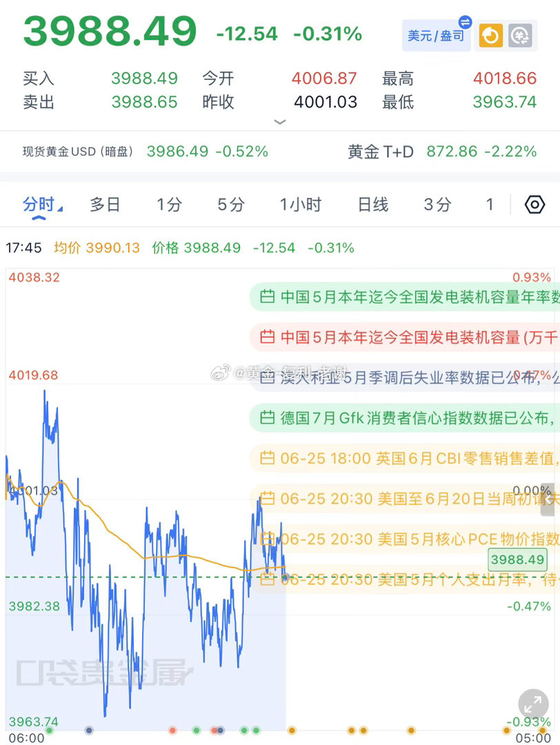560x745 pixels.
Task: Tap the 今开 value 4006.87
Action: coord(324,79)
